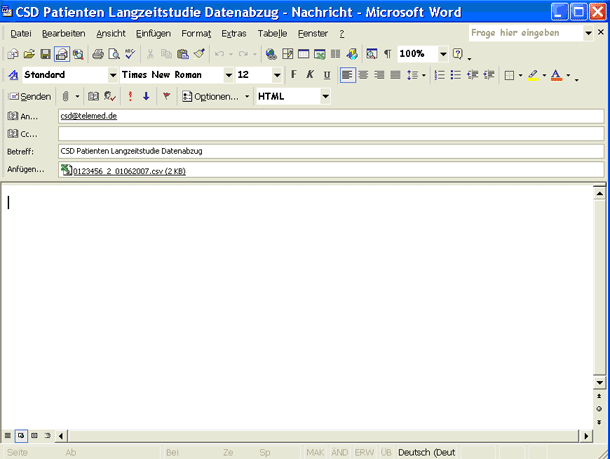Open the Datei menu
The width and height of the screenshot is (610, 459).
21,33
